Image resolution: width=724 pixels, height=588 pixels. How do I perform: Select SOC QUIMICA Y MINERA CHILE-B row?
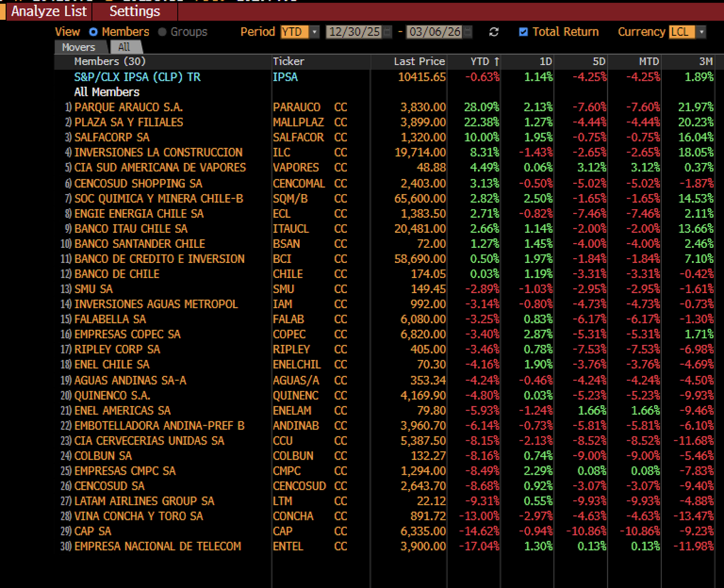(x=385, y=198)
